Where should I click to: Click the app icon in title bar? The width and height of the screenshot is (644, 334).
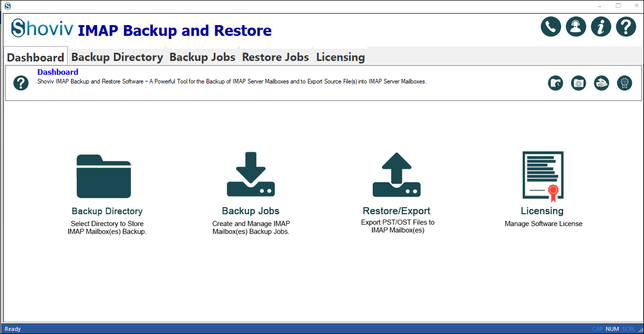point(7,6)
